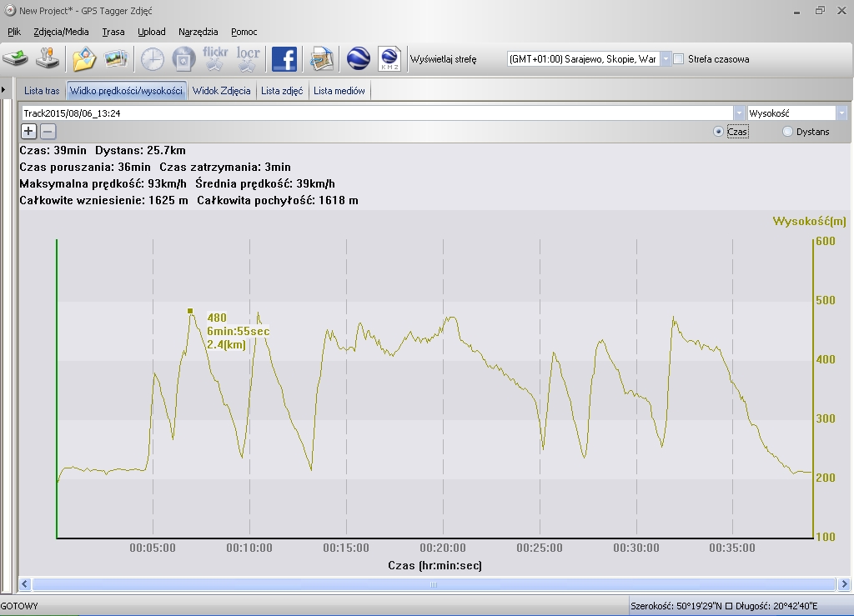
Task: Select the Dystans radio button
Action: coord(787,132)
